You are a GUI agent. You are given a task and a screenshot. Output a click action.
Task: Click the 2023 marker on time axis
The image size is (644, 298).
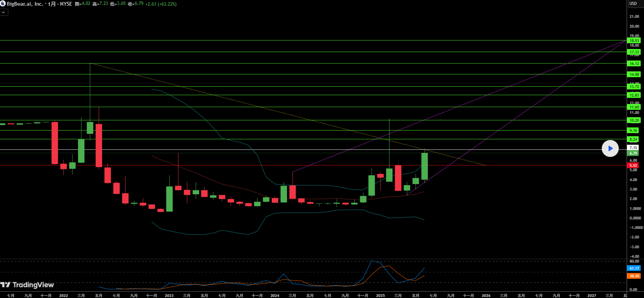pyautogui.click(x=169, y=295)
